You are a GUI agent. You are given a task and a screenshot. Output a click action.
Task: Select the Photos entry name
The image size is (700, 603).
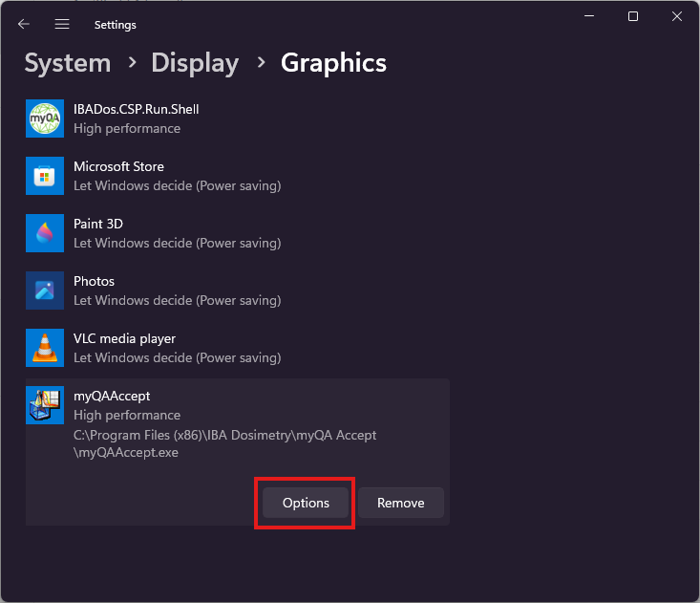click(x=95, y=281)
